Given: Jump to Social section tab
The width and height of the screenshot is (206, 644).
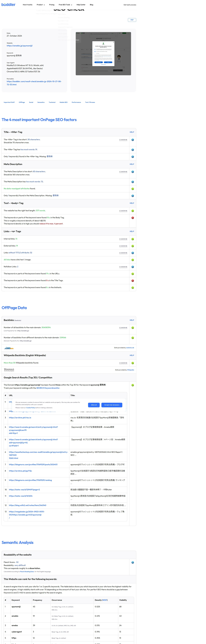Looking at the screenshot, I should coord(31,102).
